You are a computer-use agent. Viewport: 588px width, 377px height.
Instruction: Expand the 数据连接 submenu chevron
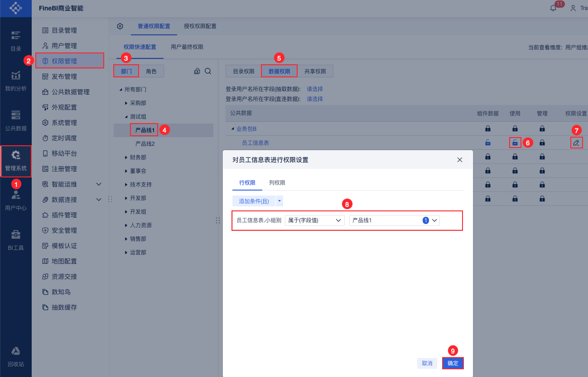(99, 200)
